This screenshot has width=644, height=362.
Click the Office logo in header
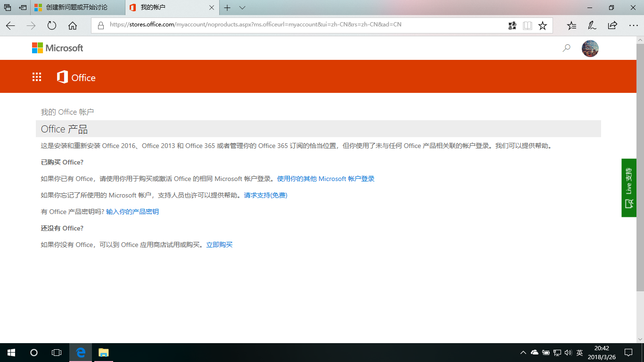(76, 77)
